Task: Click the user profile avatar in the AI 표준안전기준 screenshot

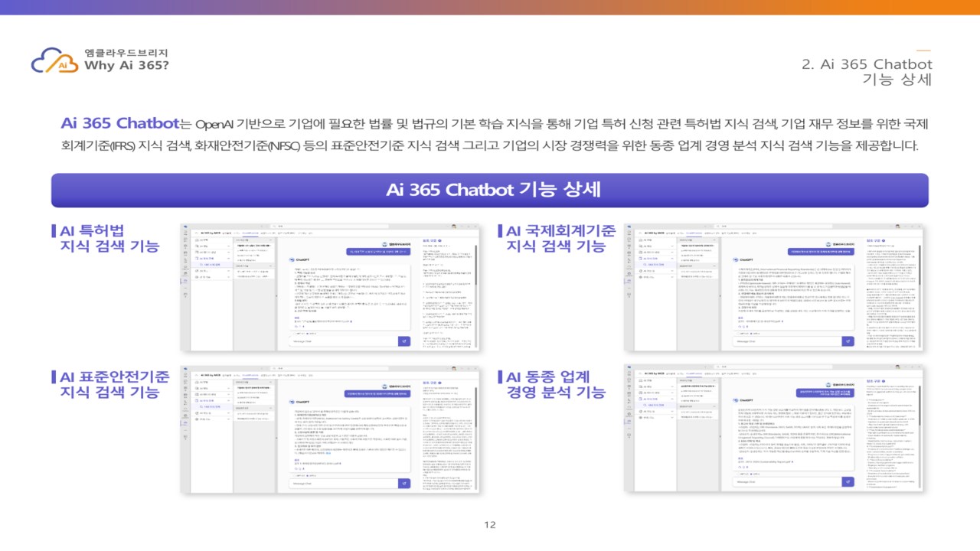Action: pos(453,368)
